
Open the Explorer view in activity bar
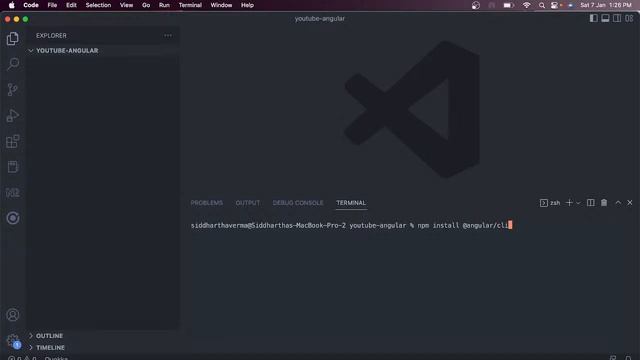click(x=13, y=38)
